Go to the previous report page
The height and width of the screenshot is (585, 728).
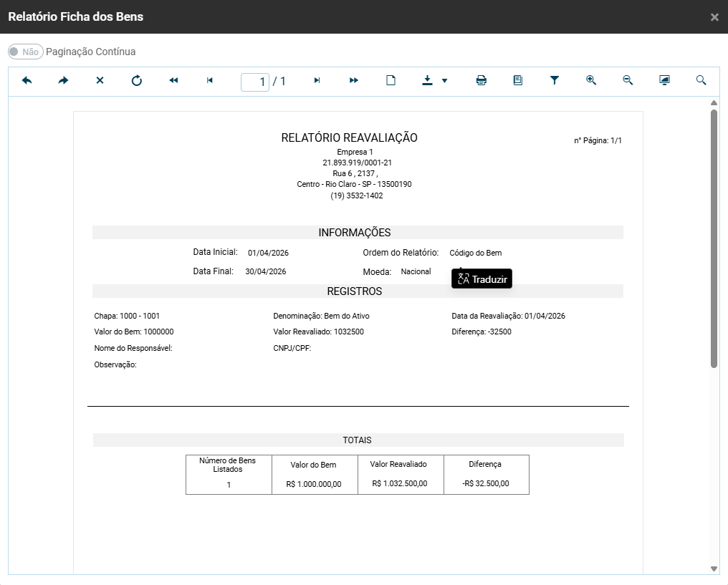coord(210,81)
